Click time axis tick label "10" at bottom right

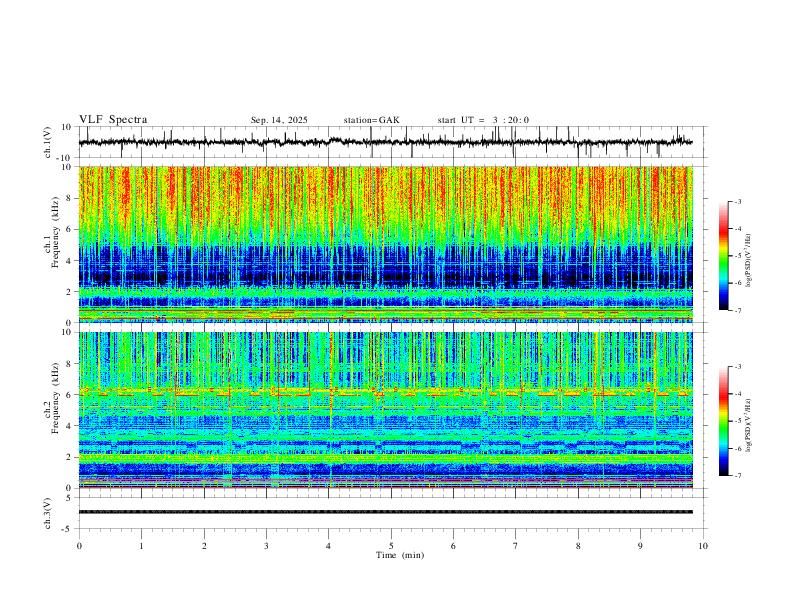tap(703, 546)
